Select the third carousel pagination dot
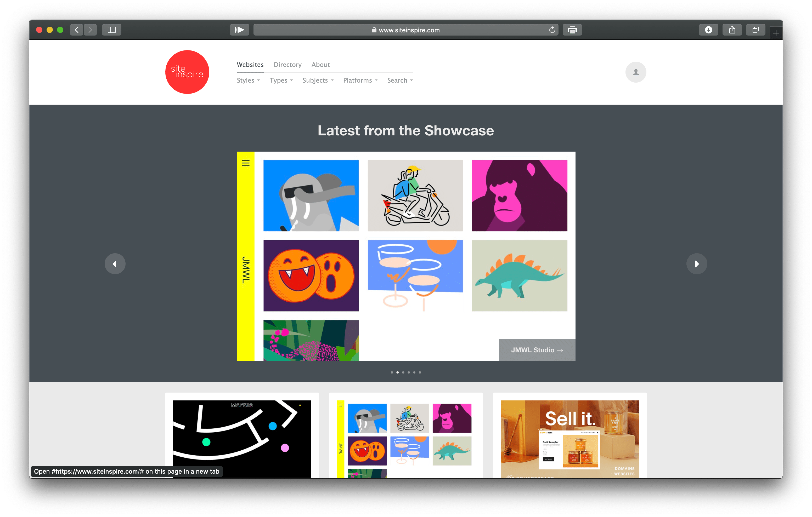Image resolution: width=812 pixels, height=517 pixels. click(x=403, y=372)
